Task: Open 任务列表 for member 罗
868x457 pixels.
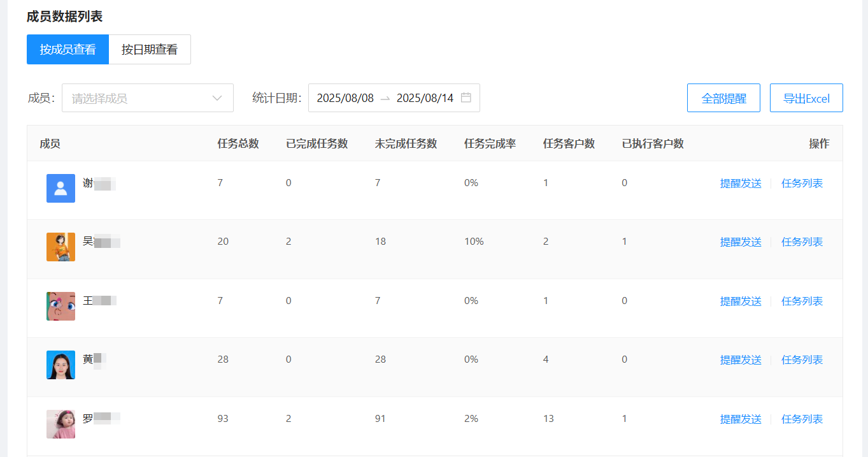Action: tap(802, 419)
